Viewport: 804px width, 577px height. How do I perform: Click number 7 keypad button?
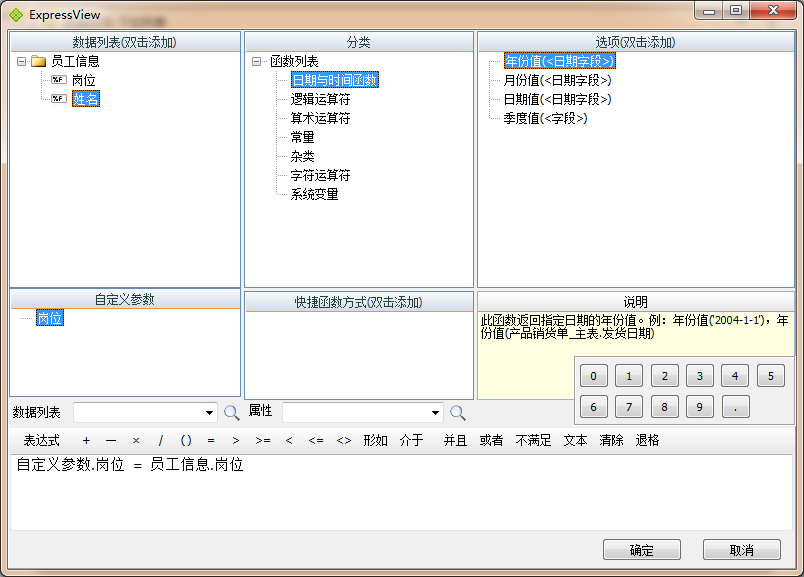[x=629, y=407]
